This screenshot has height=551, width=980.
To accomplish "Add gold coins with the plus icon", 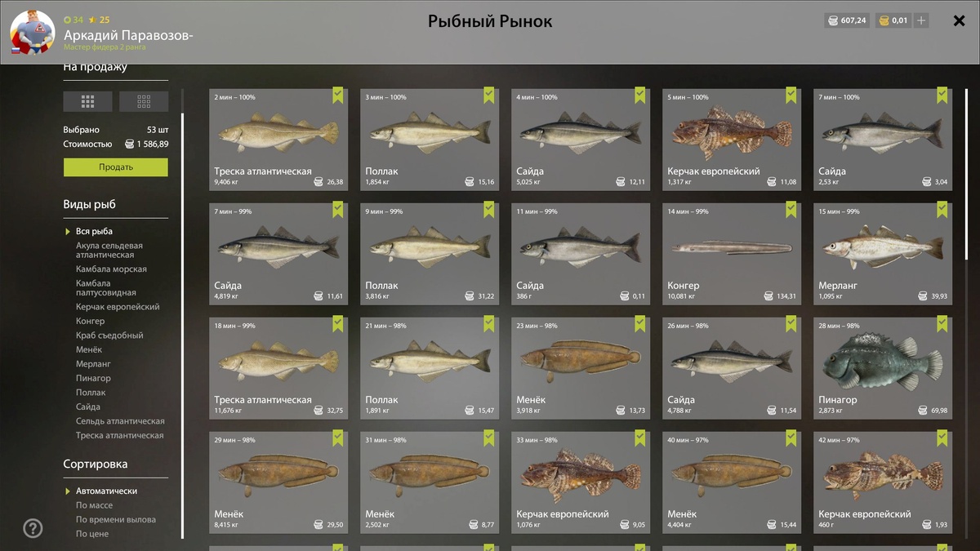I will 921,20.
